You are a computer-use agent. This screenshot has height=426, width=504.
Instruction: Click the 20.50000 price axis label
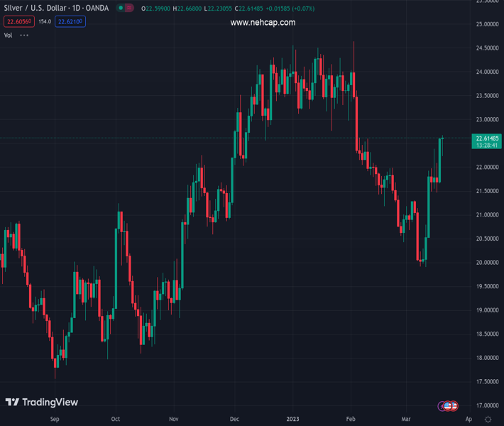[487, 239]
